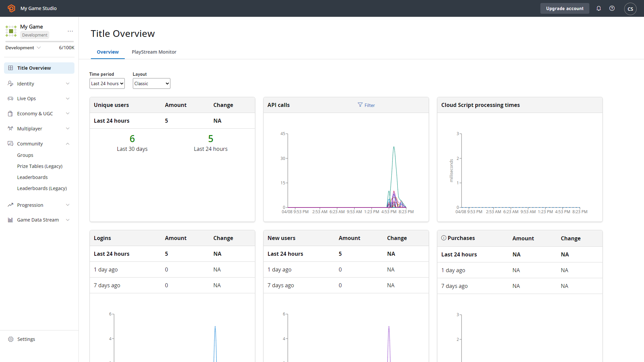Click the Community chat icon

(10, 143)
